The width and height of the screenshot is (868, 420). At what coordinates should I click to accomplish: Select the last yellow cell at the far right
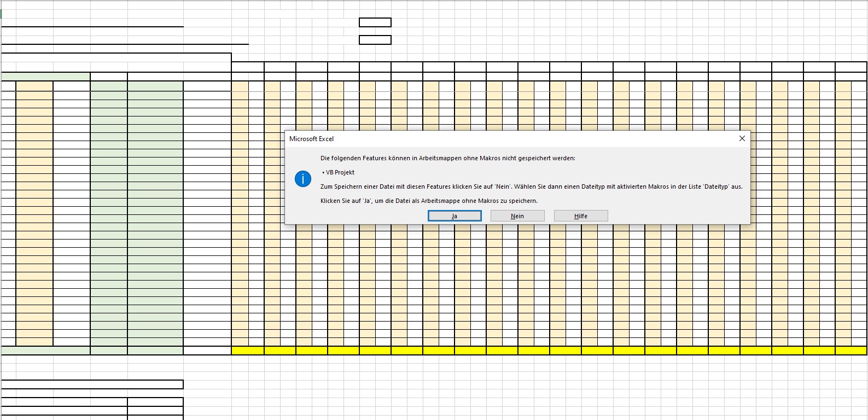[x=851, y=351]
